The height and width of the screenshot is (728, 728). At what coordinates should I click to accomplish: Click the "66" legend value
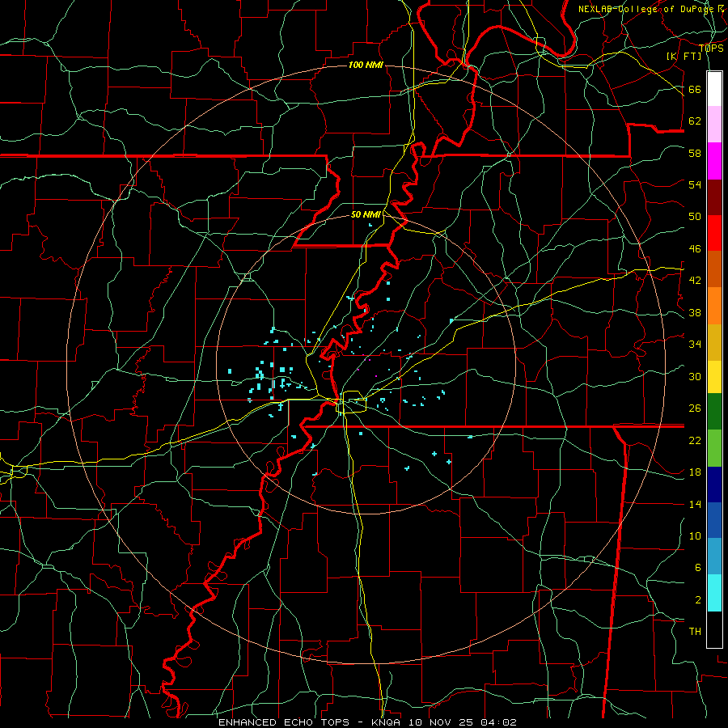pyautogui.click(x=695, y=89)
